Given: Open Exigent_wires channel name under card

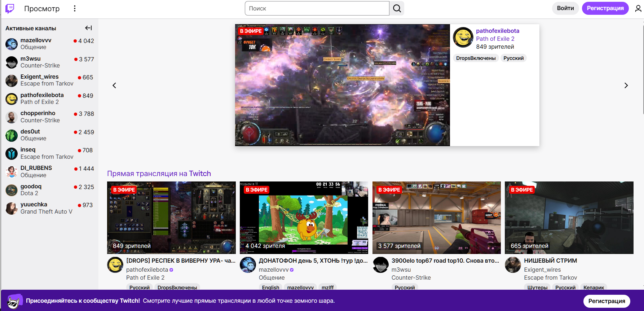Looking at the screenshot, I should 542,270.
